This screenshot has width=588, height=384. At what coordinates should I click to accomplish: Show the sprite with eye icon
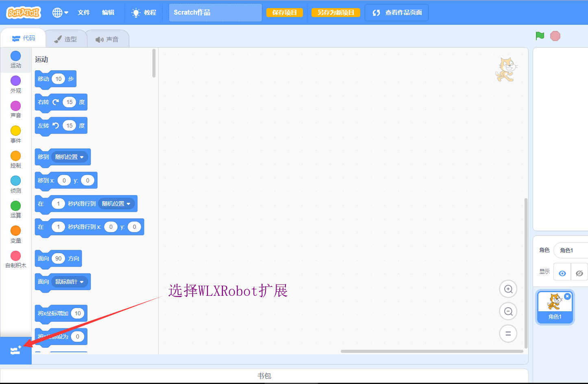562,273
